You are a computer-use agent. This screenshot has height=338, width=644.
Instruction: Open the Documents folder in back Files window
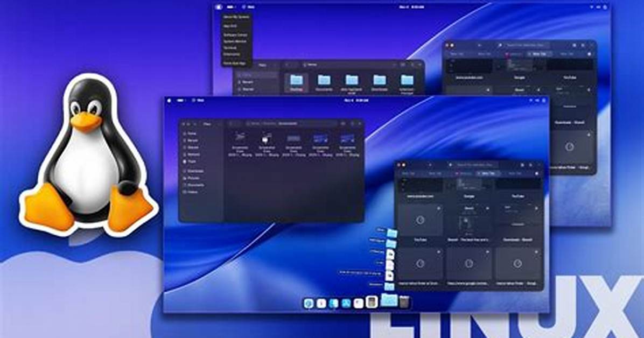click(x=324, y=82)
